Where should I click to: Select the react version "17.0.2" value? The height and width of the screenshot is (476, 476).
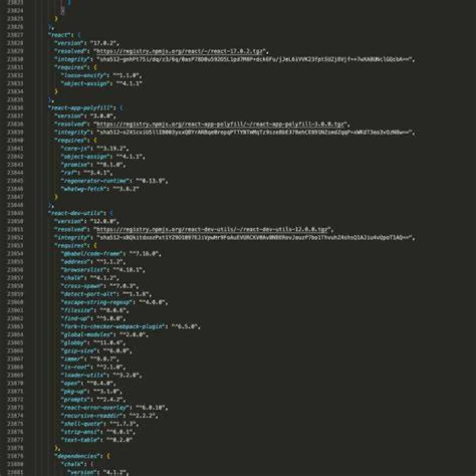104,43
